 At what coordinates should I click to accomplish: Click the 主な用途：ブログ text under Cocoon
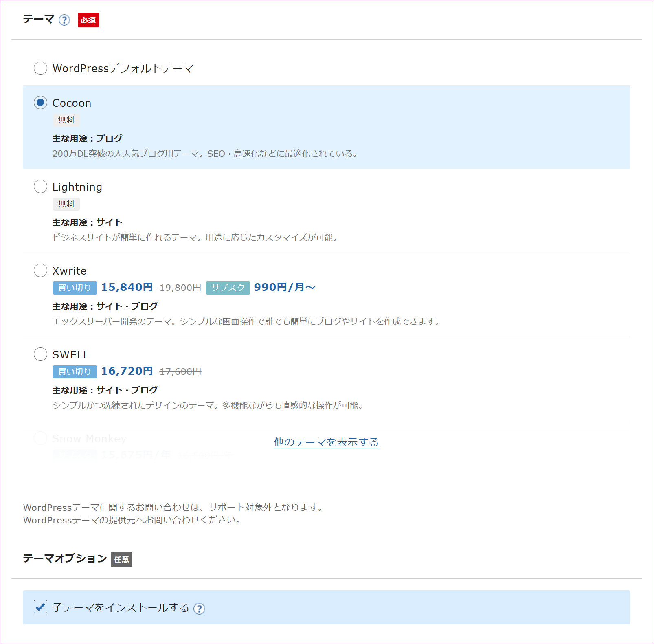pyautogui.click(x=88, y=138)
